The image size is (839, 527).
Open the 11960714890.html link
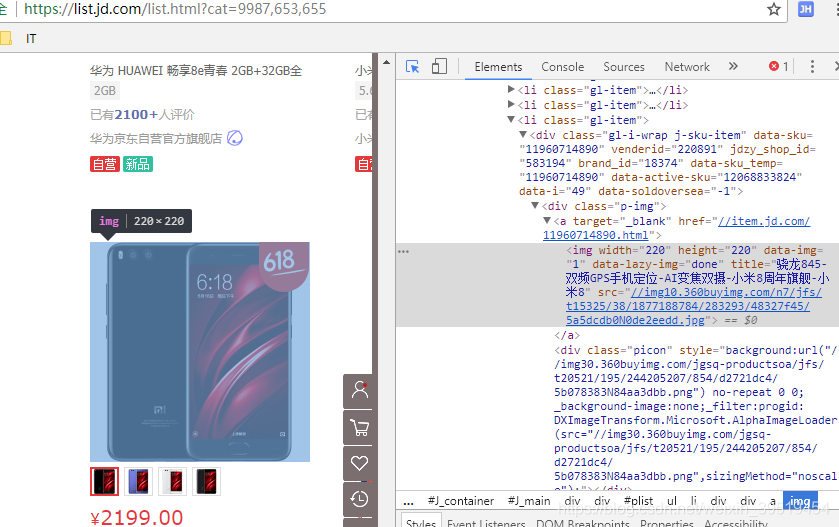click(596, 235)
